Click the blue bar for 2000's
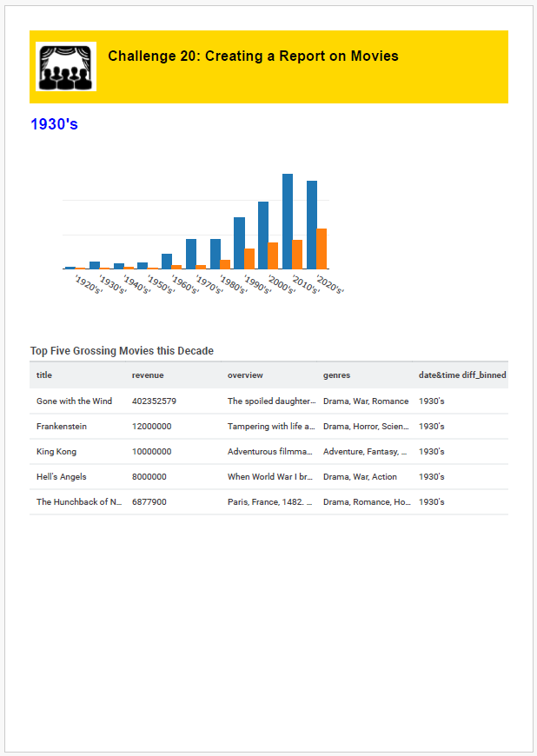Screen dimensions: 537x756 click(263, 235)
